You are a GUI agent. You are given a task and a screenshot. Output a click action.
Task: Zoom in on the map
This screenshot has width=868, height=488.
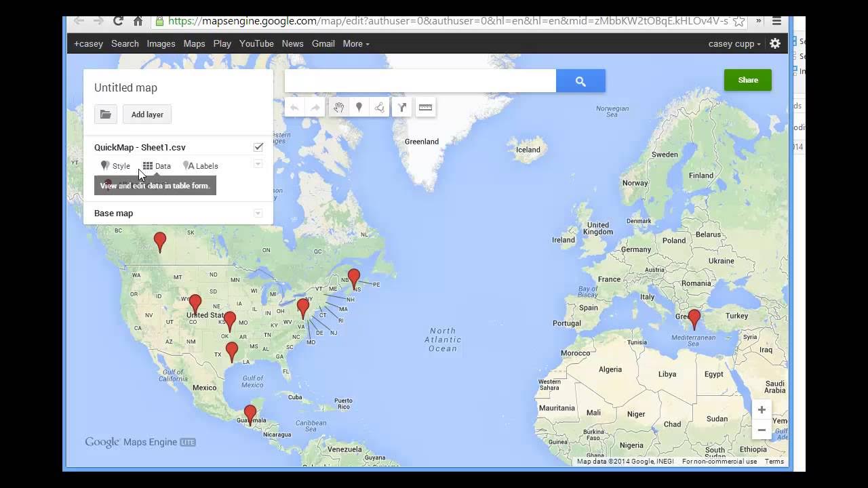click(762, 409)
